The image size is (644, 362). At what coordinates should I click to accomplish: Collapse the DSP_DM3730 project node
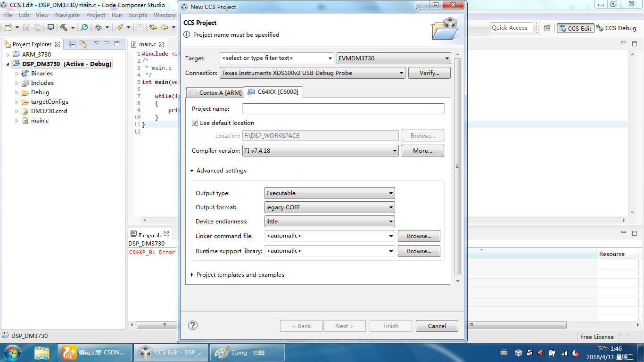(8, 64)
